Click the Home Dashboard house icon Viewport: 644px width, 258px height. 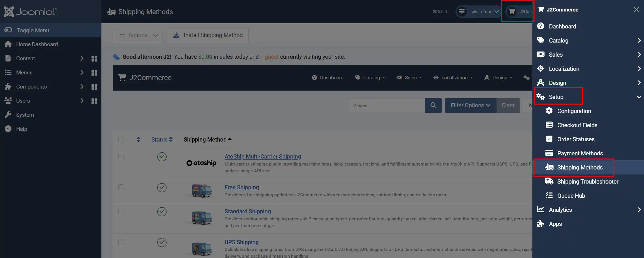click(x=8, y=44)
